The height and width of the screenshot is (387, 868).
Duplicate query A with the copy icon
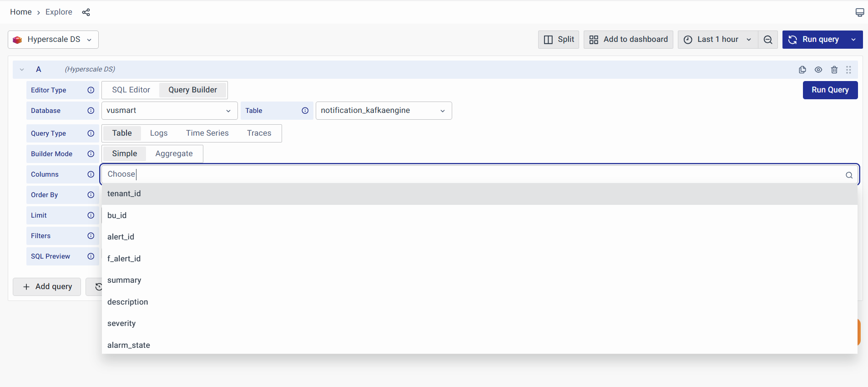[802, 70]
